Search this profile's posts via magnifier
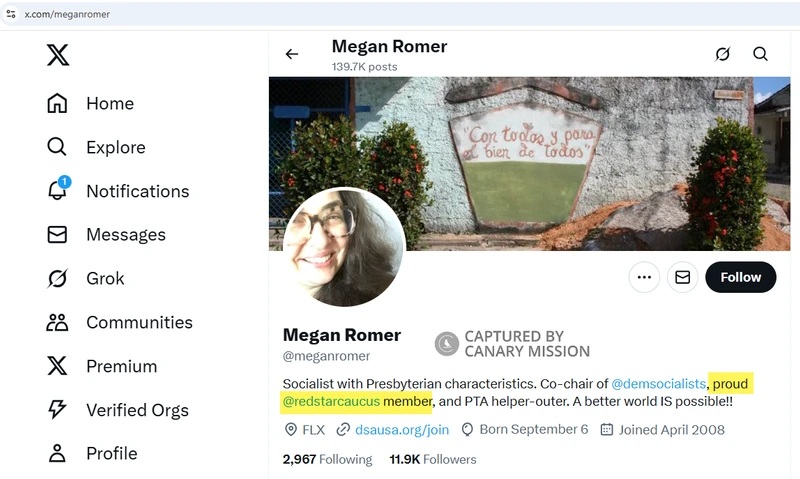This screenshot has height=479, width=800. tap(761, 54)
